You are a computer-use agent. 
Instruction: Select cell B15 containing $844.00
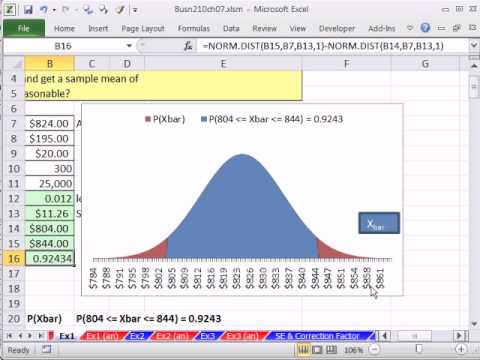(49, 244)
